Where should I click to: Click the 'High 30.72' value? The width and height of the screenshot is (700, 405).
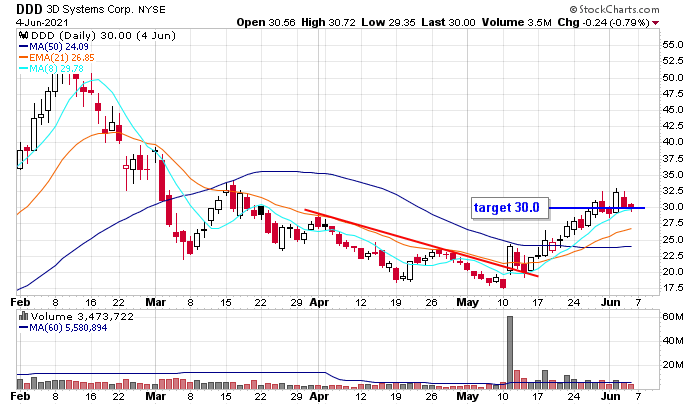328,22
